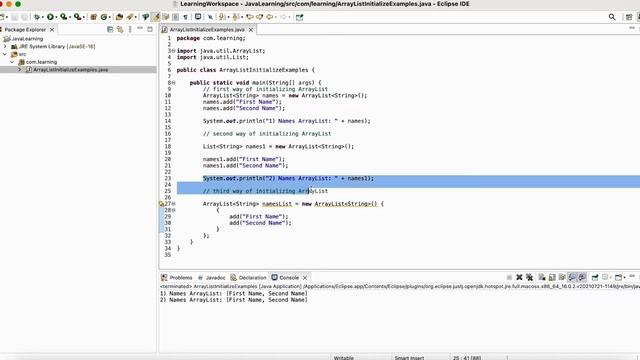Viewport: 640px width, 360px height.
Task: Toggle Scroll Lock in console
Action: (552, 278)
